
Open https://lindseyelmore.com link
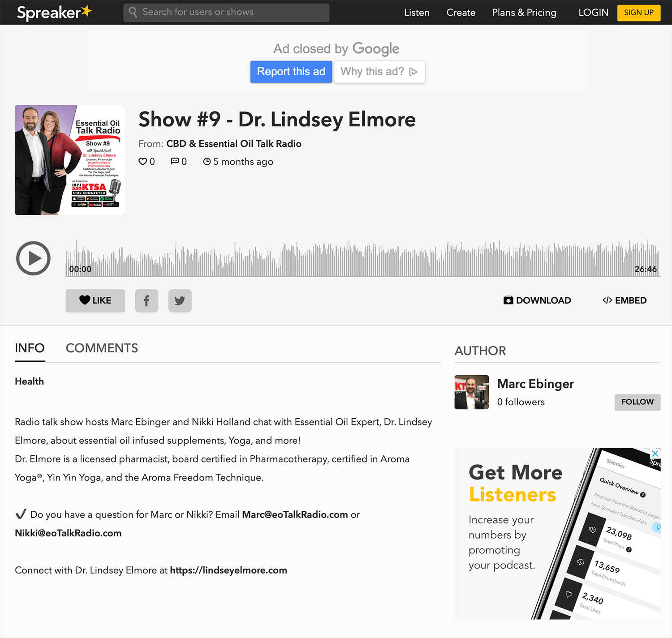(228, 570)
